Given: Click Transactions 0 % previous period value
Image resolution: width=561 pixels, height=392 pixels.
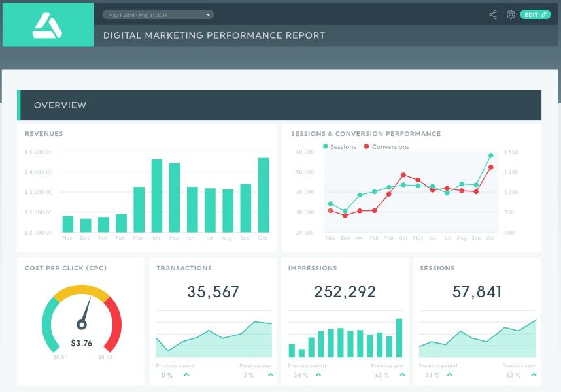Looking at the screenshot, I should (x=167, y=375).
